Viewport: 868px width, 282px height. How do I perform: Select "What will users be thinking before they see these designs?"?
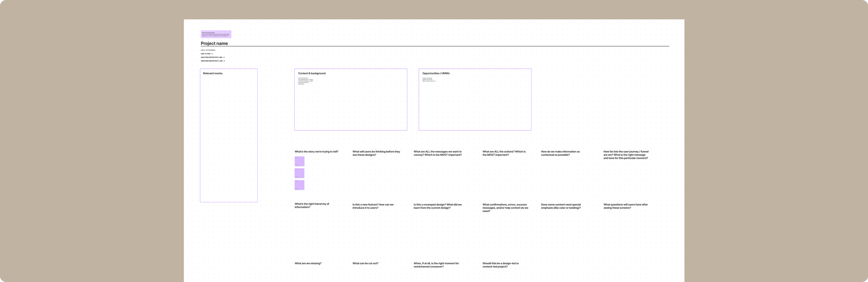point(376,153)
